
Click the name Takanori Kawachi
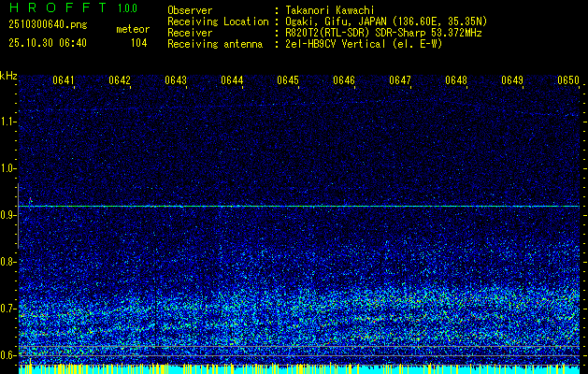click(330, 10)
